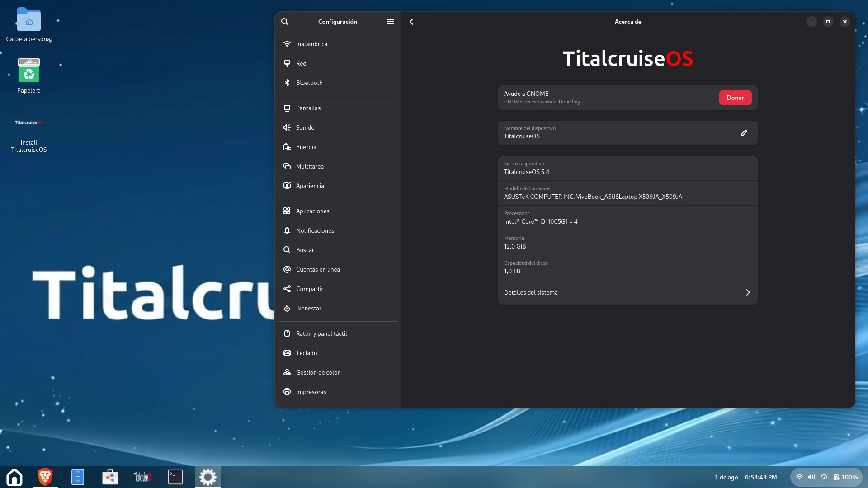Open the terminal icon in taskbar
This screenshot has width=868, height=488.
click(x=175, y=477)
